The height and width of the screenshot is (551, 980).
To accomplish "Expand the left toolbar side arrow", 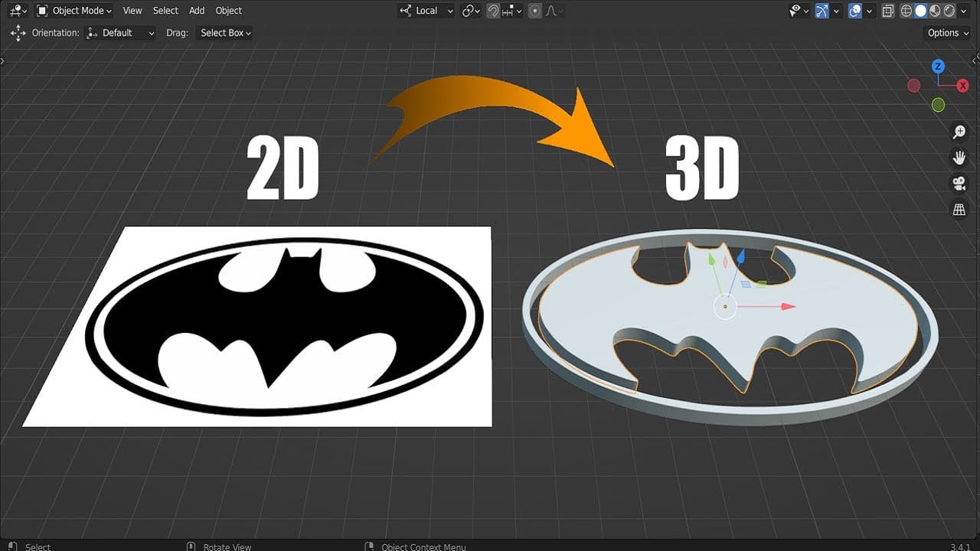I will tap(3, 60).
